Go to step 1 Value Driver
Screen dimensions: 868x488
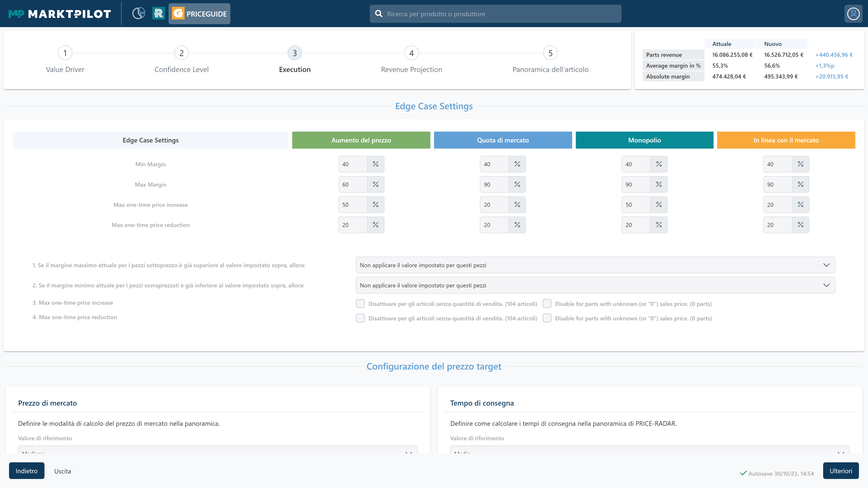pyautogui.click(x=65, y=60)
